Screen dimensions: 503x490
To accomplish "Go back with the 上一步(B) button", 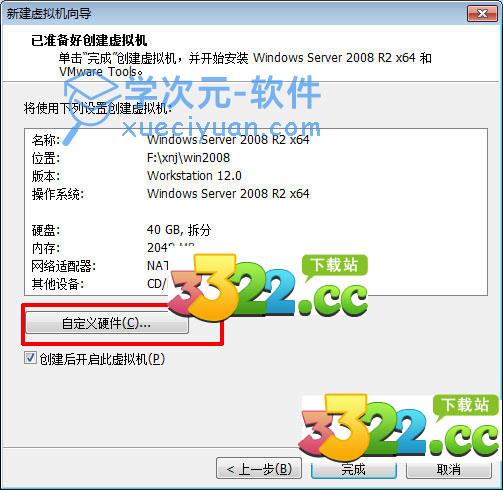I will (x=259, y=469).
